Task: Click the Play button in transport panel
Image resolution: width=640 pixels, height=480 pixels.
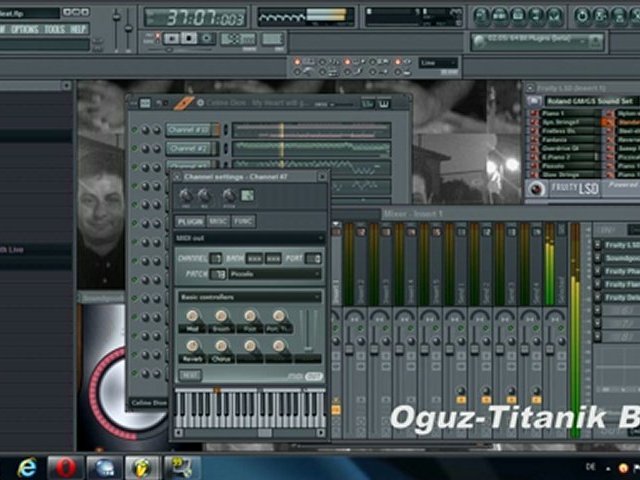Action: tap(171, 38)
